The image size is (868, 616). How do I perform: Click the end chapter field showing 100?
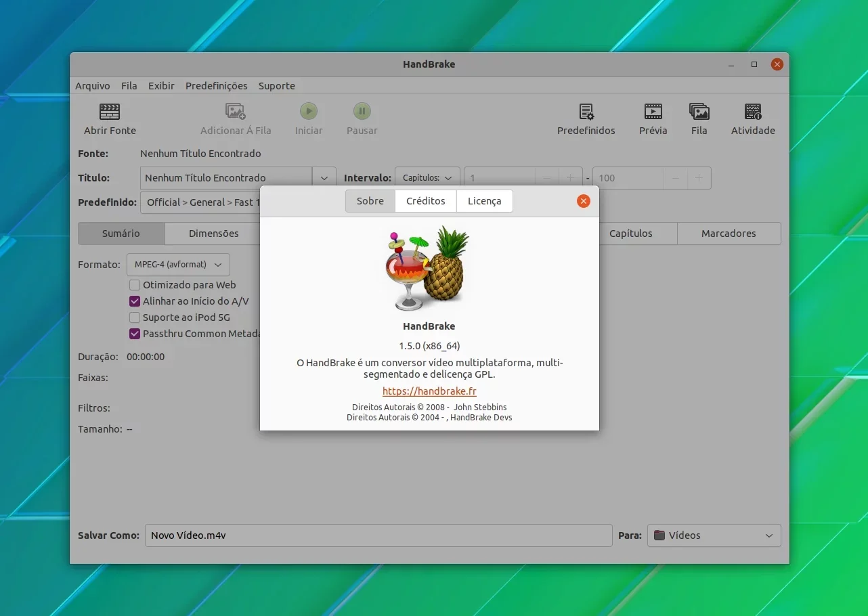(x=628, y=178)
